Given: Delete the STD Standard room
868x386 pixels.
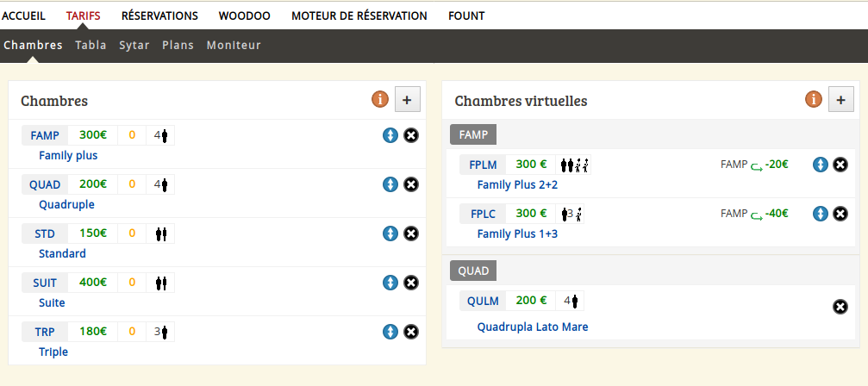Looking at the screenshot, I should point(411,233).
